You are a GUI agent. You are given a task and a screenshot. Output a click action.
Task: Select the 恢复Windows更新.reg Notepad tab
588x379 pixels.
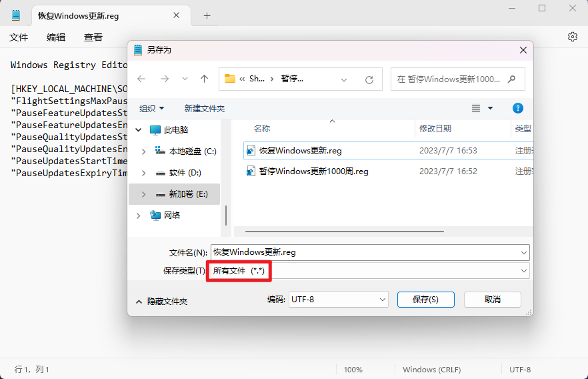tap(111, 16)
